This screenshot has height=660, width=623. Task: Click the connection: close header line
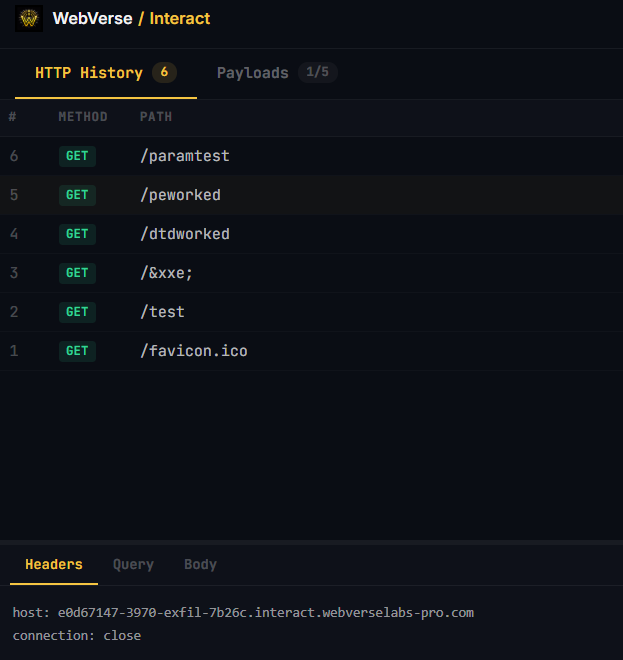[77, 636]
